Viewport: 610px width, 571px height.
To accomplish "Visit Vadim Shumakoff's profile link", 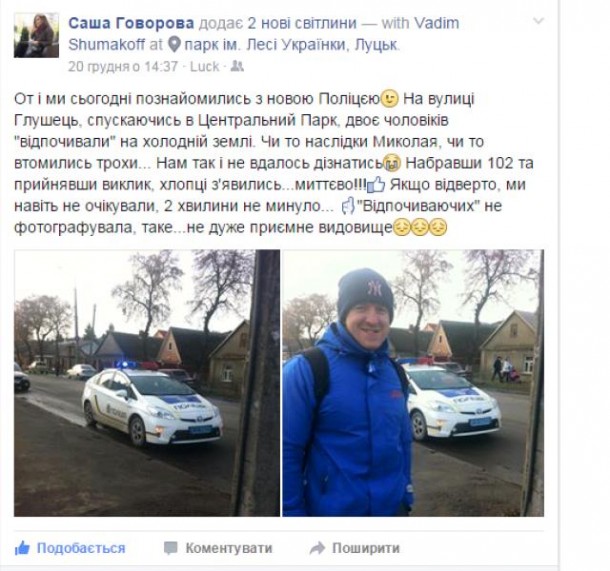I will point(264,34).
